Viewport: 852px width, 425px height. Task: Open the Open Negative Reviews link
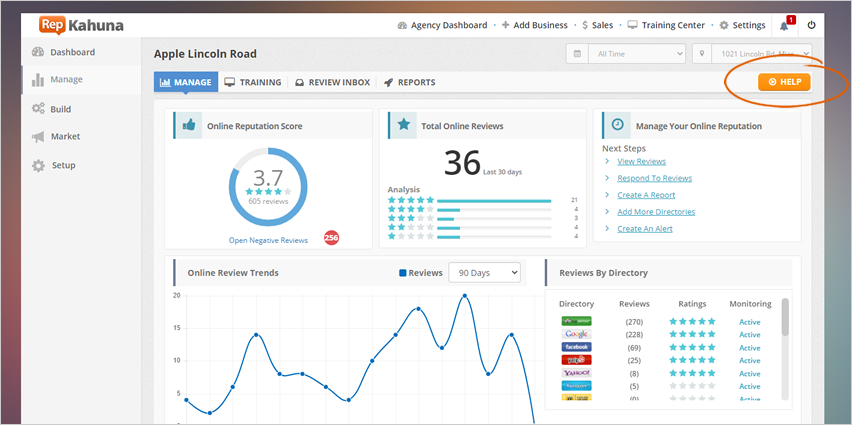click(x=268, y=240)
